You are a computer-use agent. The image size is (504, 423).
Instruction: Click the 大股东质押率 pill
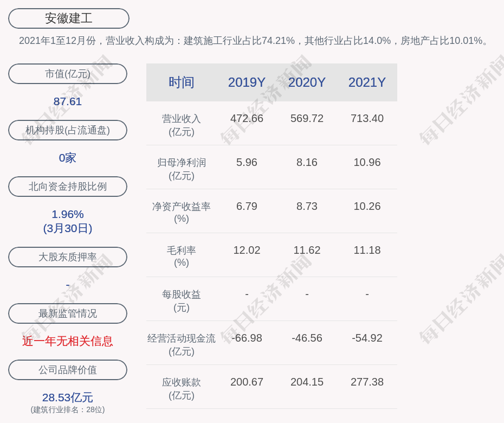(68, 257)
